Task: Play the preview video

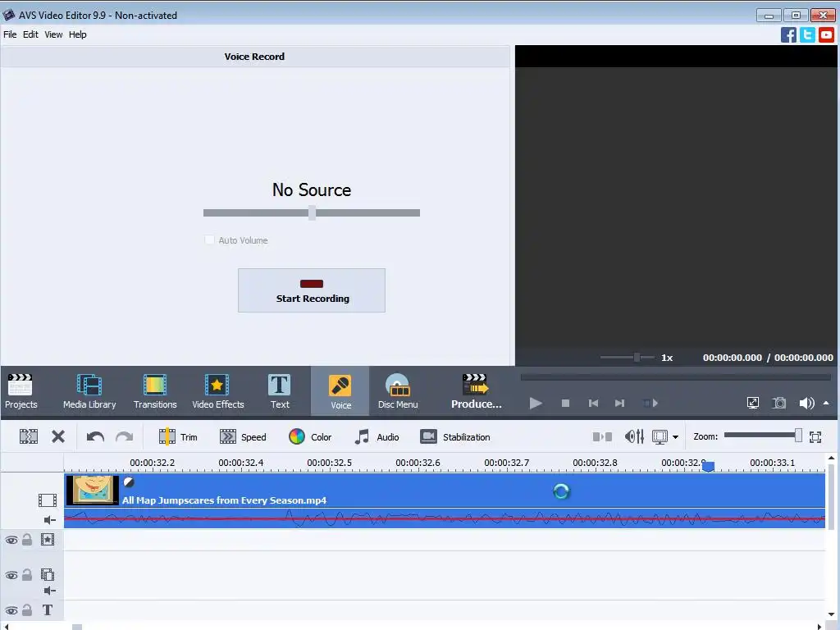Action: coord(535,403)
